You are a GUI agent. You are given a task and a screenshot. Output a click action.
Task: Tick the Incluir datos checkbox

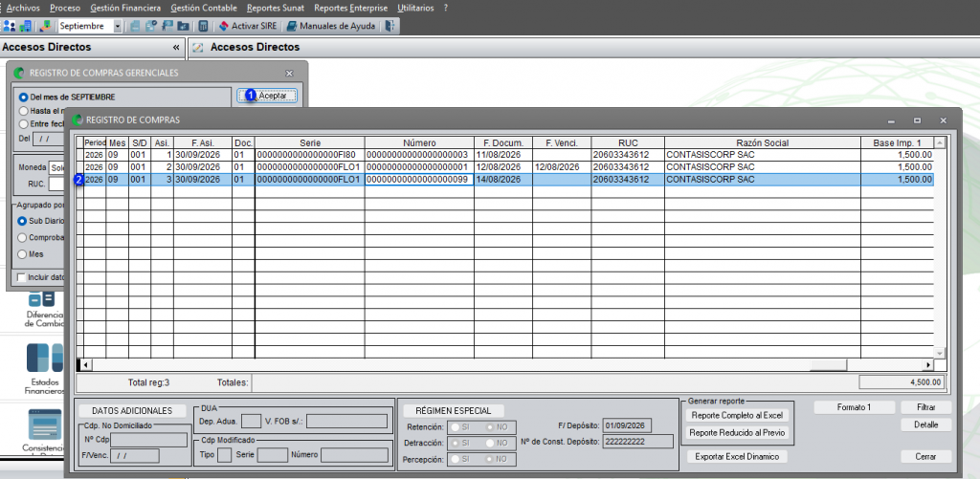tap(22, 276)
